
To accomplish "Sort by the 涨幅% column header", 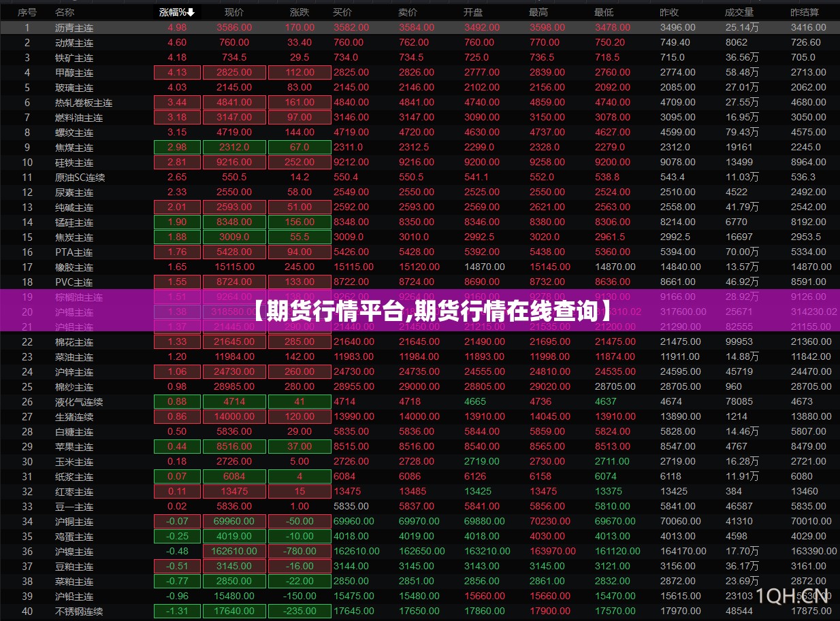I will [x=176, y=12].
